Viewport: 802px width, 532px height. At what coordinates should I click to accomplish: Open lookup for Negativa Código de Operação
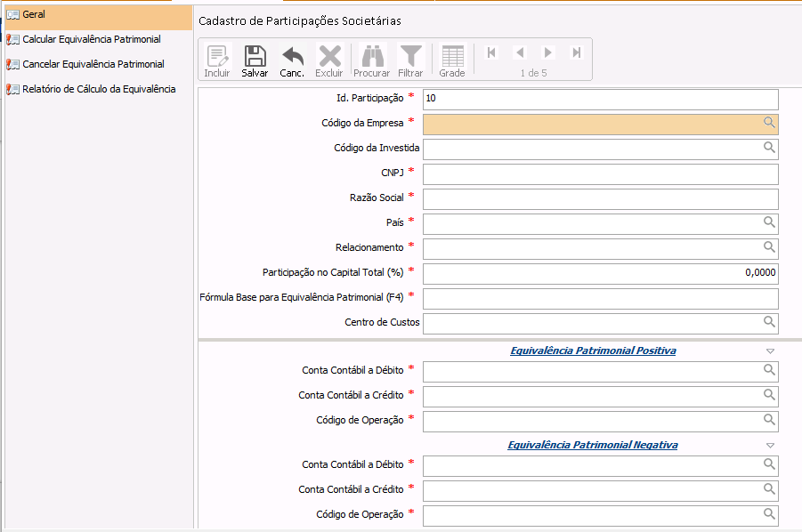coord(769,513)
